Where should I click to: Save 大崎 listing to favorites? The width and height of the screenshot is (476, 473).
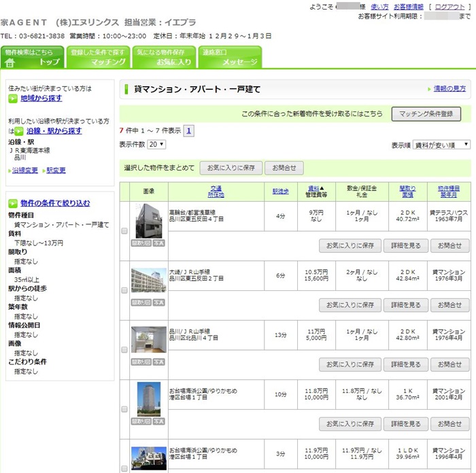[350, 305]
